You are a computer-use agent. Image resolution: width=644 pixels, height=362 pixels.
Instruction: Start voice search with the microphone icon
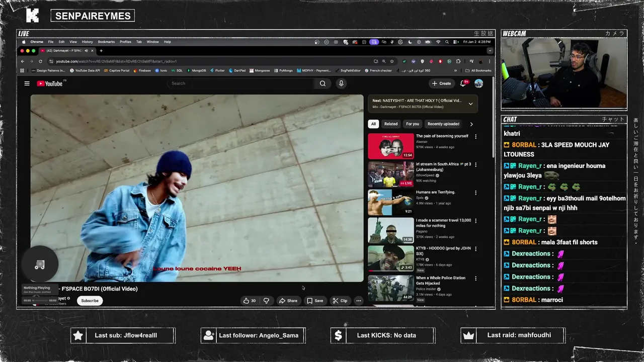tap(341, 83)
